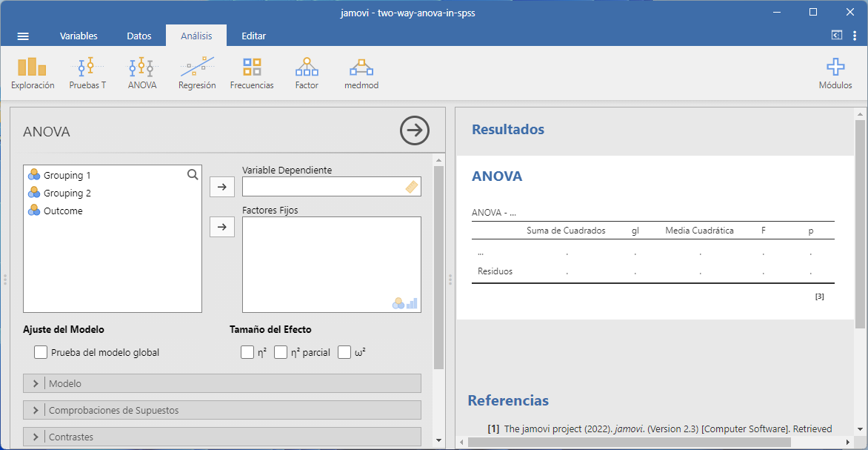The width and height of the screenshot is (868, 450).
Task: Switch to the Datos tab
Action: coord(139,36)
